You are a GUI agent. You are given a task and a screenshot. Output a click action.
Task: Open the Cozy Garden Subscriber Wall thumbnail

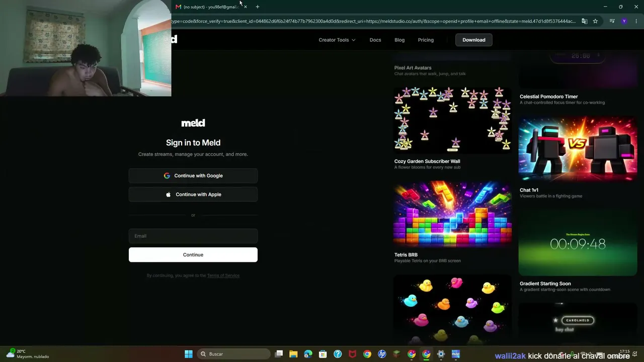tap(452, 120)
